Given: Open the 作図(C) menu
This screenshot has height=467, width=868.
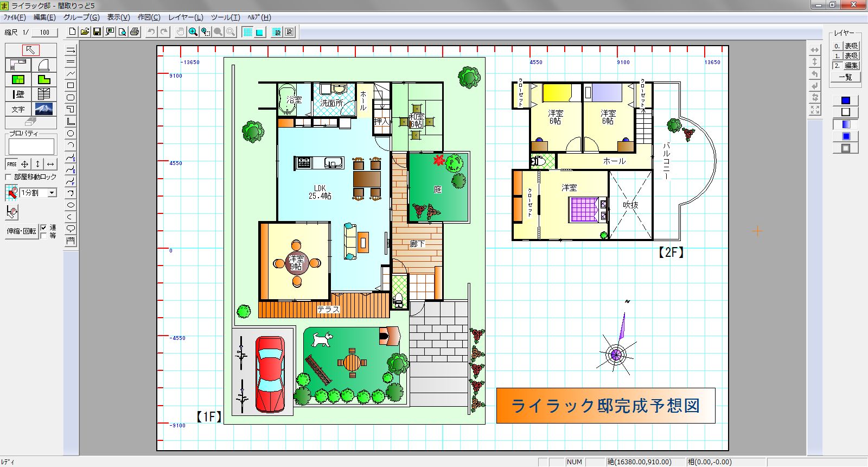Looking at the screenshot, I should [149, 17].
